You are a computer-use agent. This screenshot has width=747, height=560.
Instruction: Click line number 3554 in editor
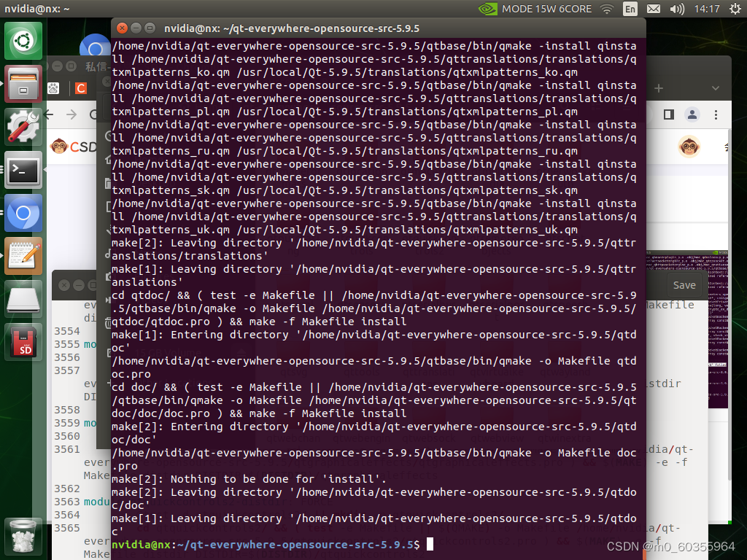coord(66,331)
